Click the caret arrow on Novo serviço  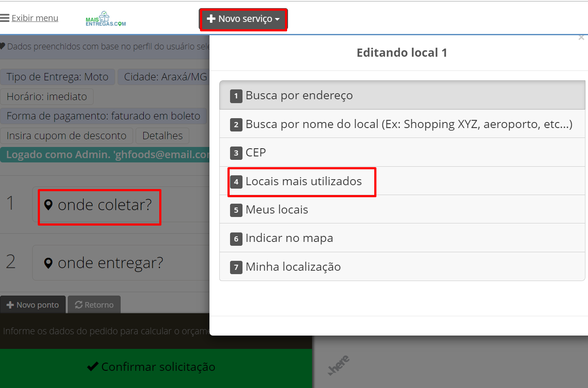[x=277, y=19]
